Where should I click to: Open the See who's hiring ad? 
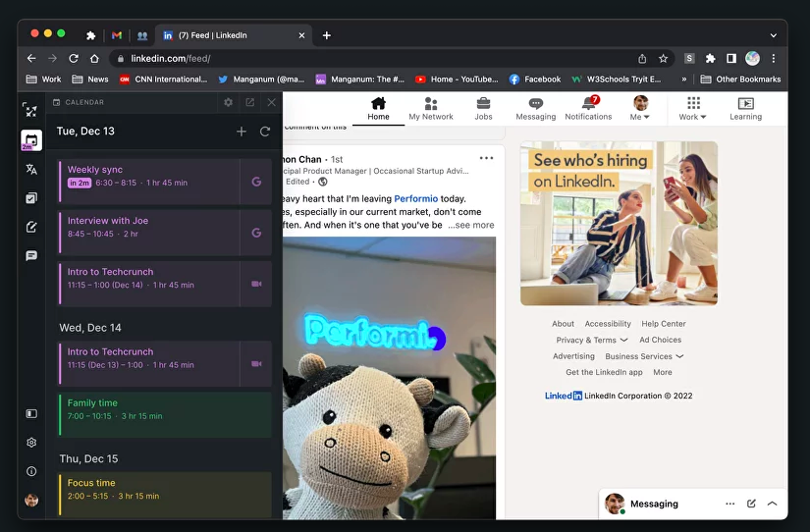[x=619, y=223]
